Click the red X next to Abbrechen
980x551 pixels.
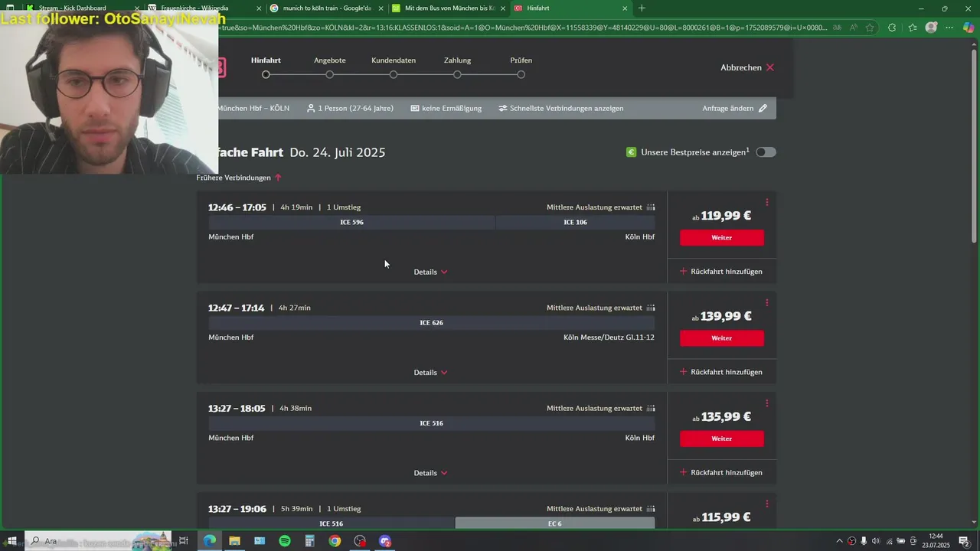[x=770, y=67]
